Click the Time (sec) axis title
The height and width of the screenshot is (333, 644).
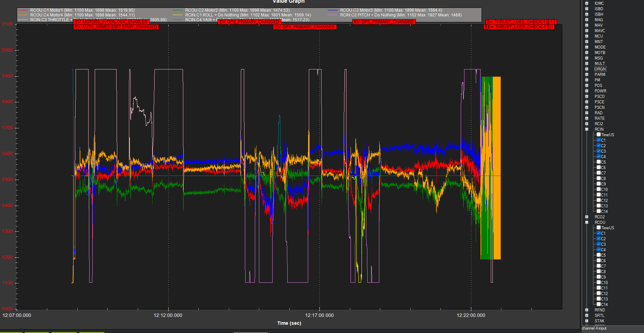[x=289, y=323]
